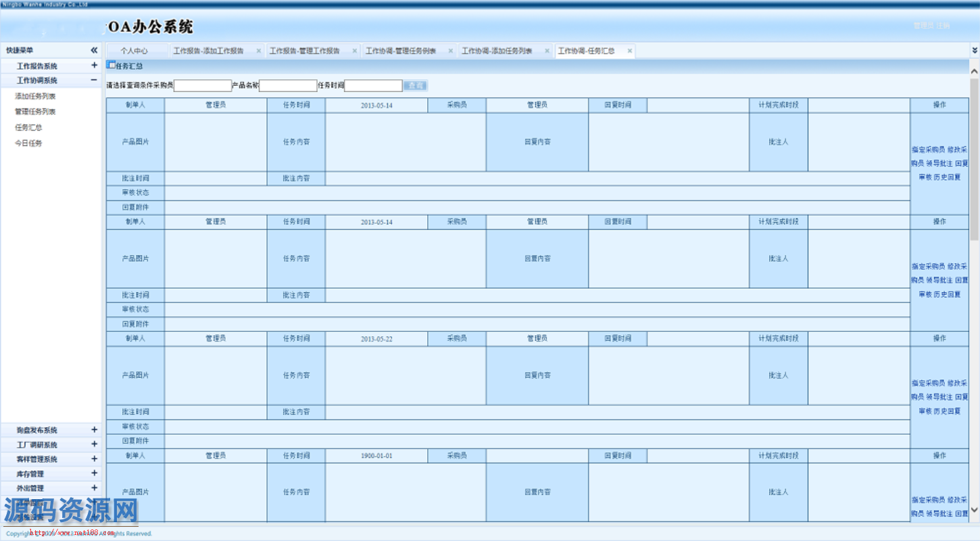Switch to the 个人中心 tab

(134, 51)
